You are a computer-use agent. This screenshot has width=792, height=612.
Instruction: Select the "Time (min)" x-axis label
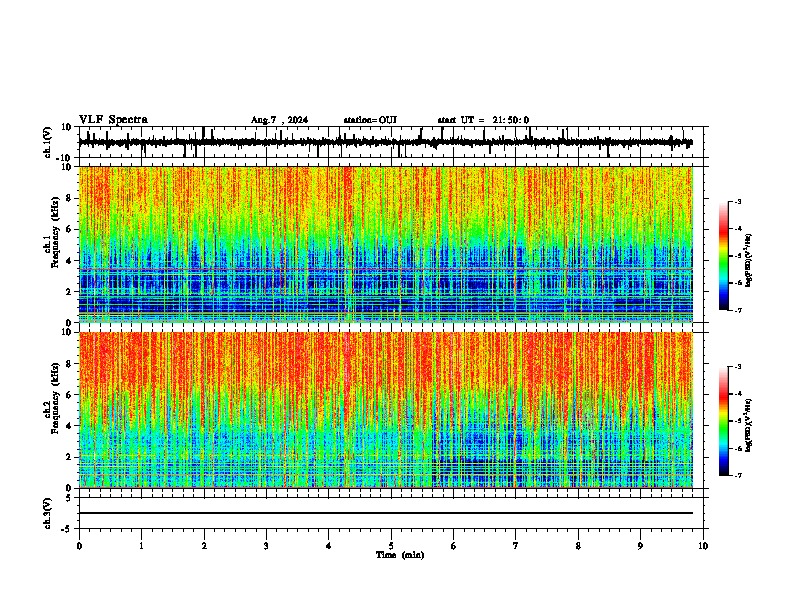[400, 555]
